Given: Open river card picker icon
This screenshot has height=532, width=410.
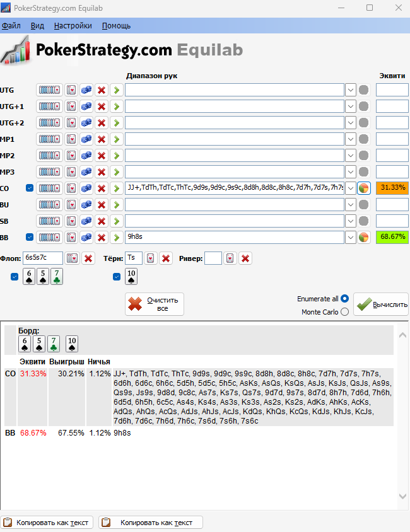Looking at the screenshot, I should pos(230,258).
